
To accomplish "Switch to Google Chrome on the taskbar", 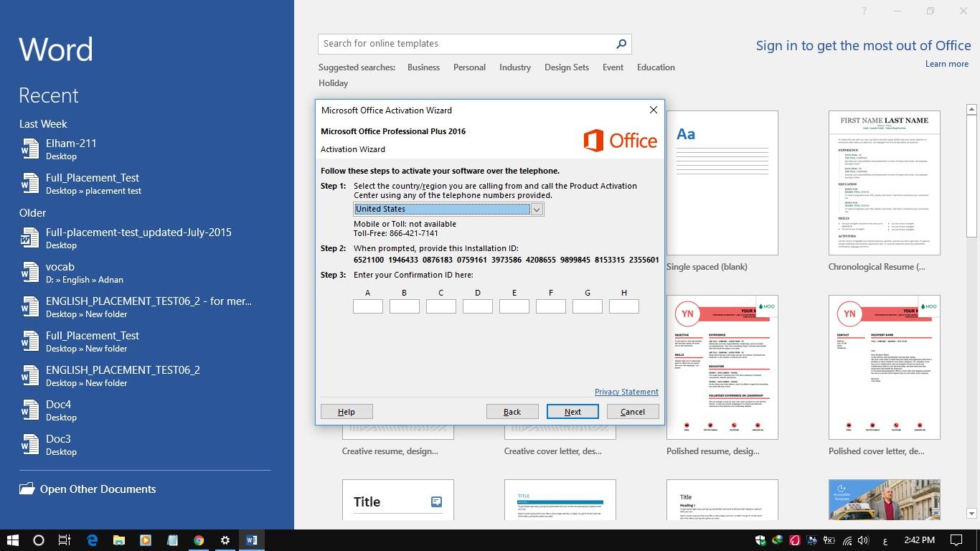I will coord(199,540).
